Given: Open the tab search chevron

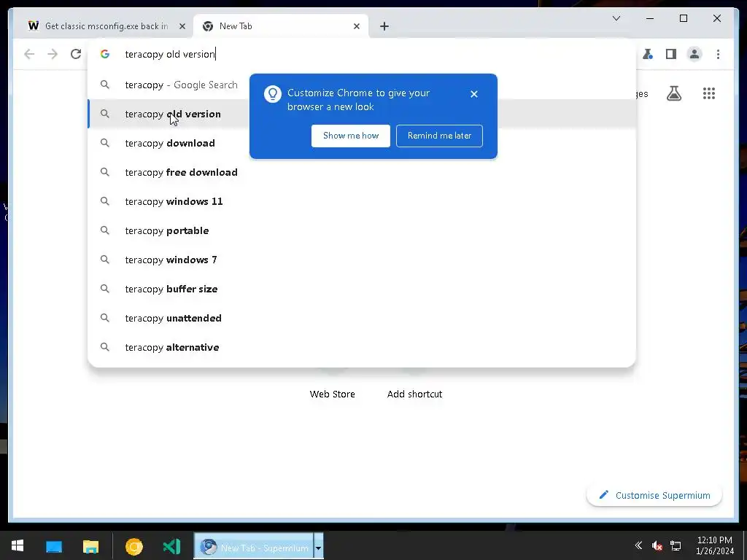Looking at the screenshot, I should [x=616, y=18].
